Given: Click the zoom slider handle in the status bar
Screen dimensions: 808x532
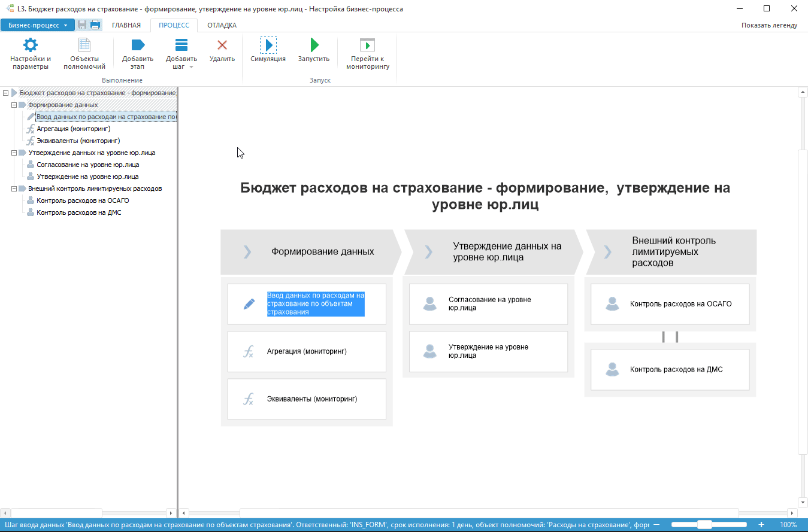Looking at the screenshot, I should click(x=704, y=525).
